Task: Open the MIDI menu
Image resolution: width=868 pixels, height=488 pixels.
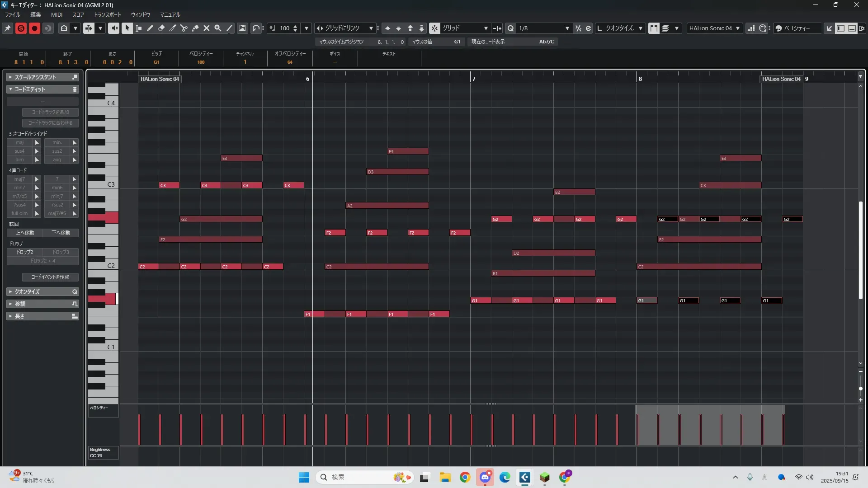Action: click(x=57, y=14)
